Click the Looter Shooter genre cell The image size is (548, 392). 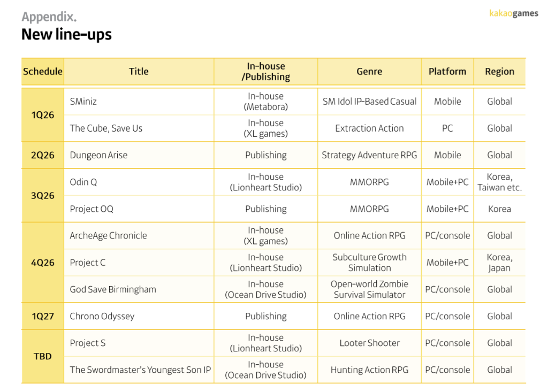pos(369,343)
